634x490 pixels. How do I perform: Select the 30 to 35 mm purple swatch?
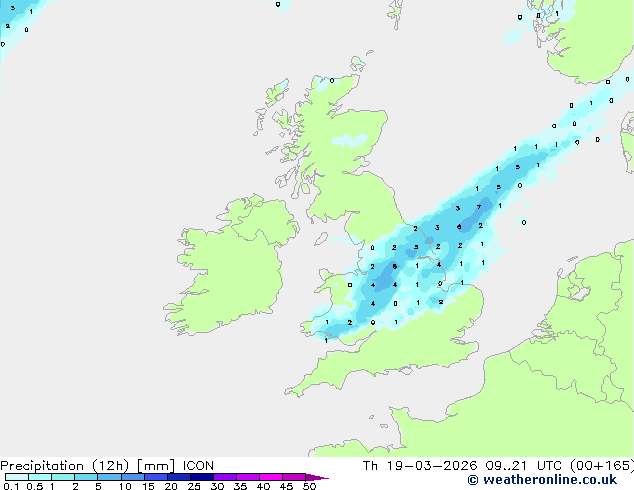(x=225, y=477)
